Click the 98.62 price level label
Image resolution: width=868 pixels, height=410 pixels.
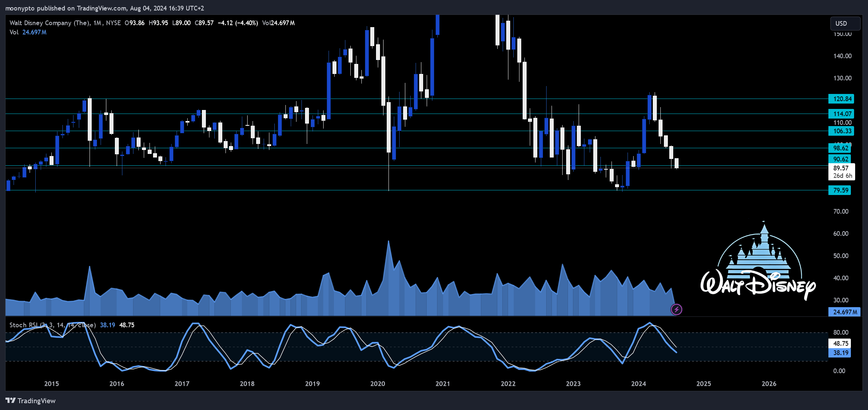pyautogui.click(x=839, y=148)
